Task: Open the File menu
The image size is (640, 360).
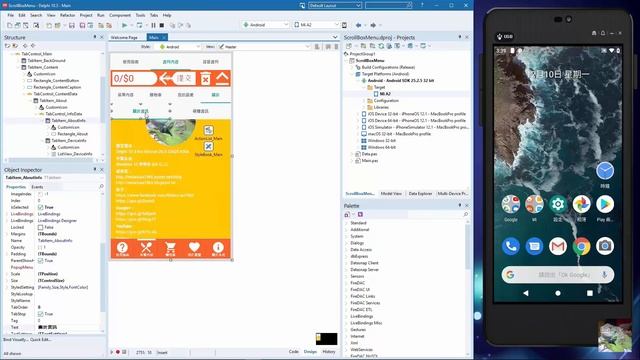Action: (11, 15)
